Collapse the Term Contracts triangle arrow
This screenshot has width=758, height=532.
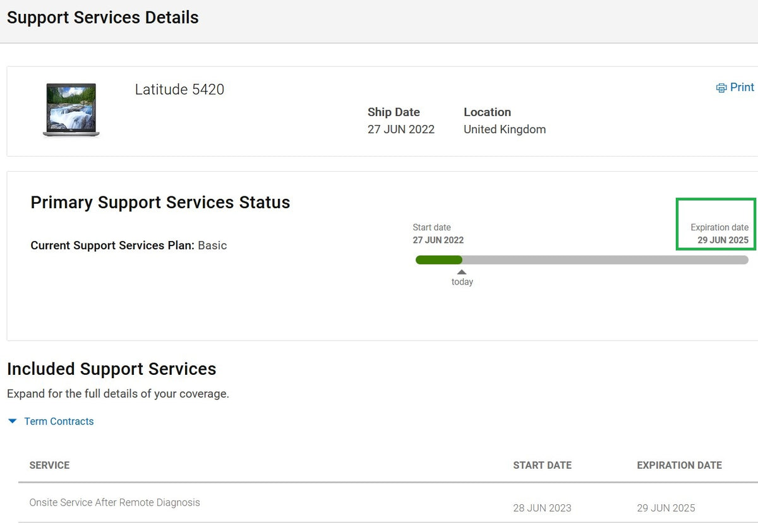tap(13, 421)
